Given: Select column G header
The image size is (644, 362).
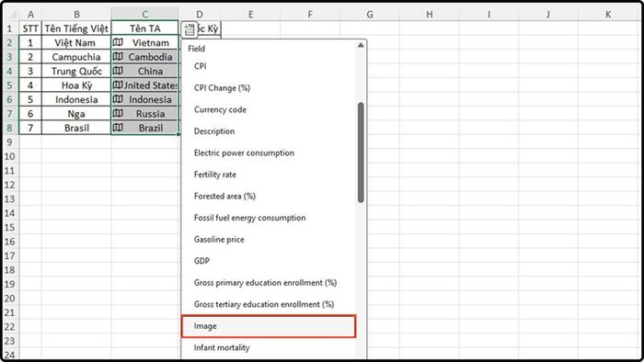Looking at the screenshot, I should coord(370,15).
